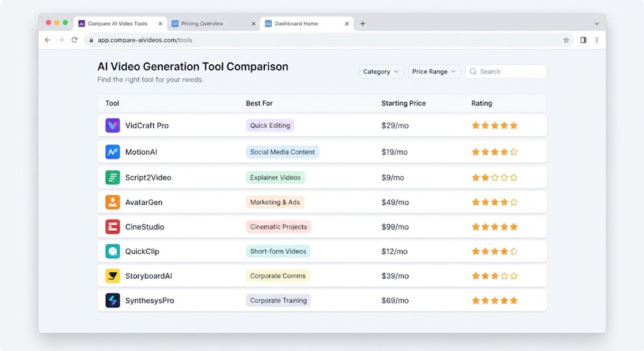Bookmark this page with the star icon

coord(566,40)
